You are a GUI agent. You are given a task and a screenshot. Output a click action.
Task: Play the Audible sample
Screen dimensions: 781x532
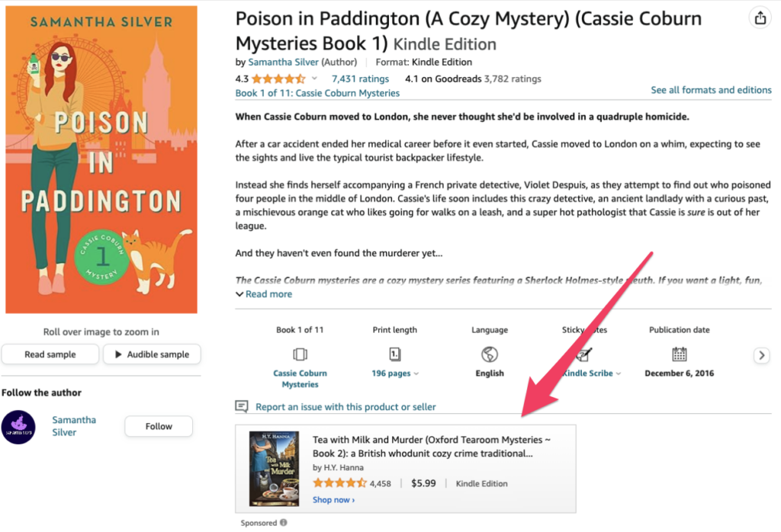coord(152,354)
